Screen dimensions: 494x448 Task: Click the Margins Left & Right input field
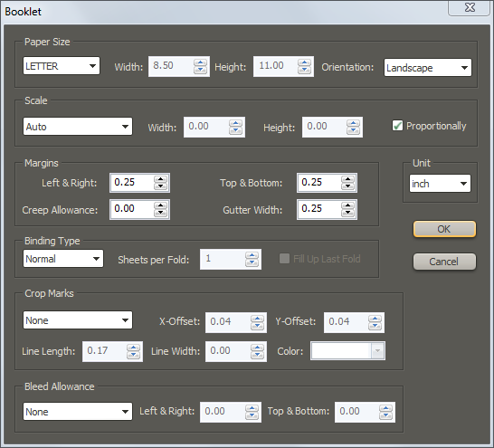click(x=132, y=183)
